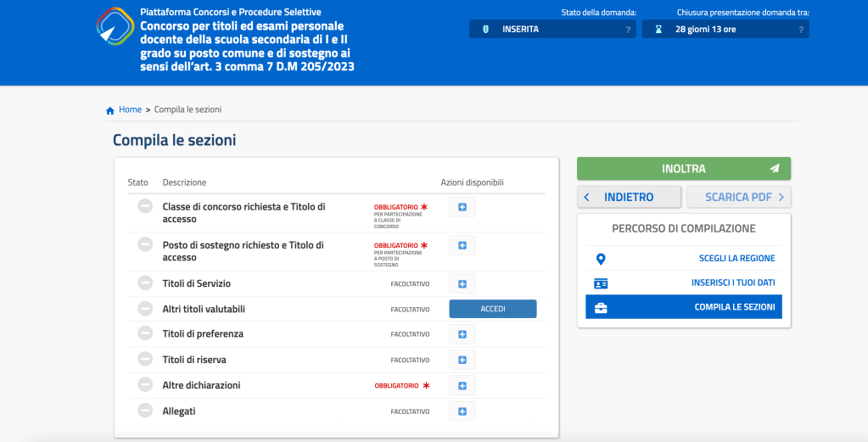Click ACCEDI for Altri titoli valutabili

pos(493,309)
